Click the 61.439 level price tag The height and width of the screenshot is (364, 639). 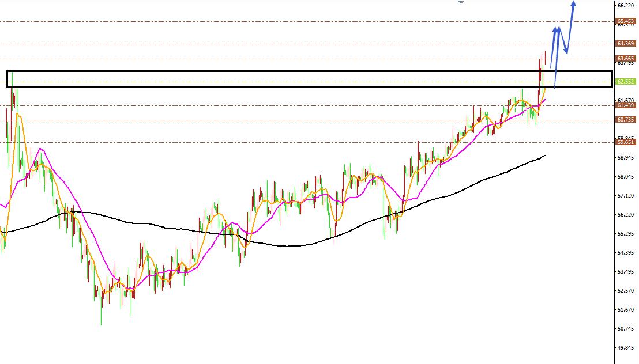(x=625, y=105)
